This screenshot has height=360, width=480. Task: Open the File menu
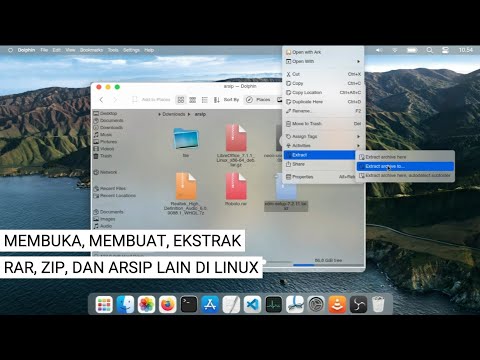[44, 50]
